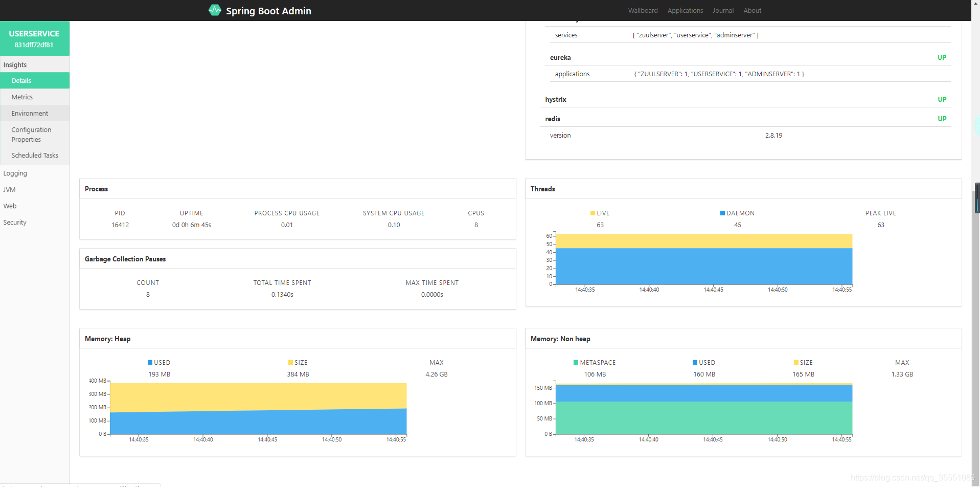Click the PEAK LIVE threads label
980x487 pixels.
click(x=881, y=213)
